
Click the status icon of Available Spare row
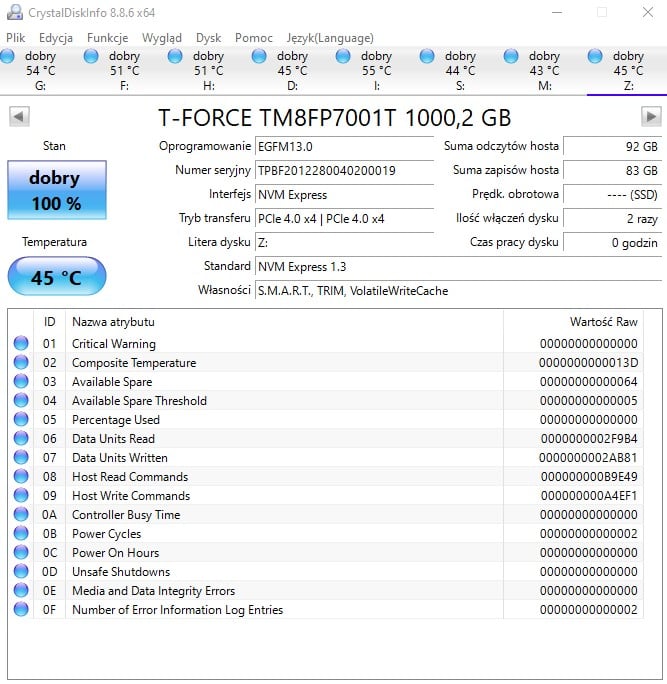coord(21,381)
